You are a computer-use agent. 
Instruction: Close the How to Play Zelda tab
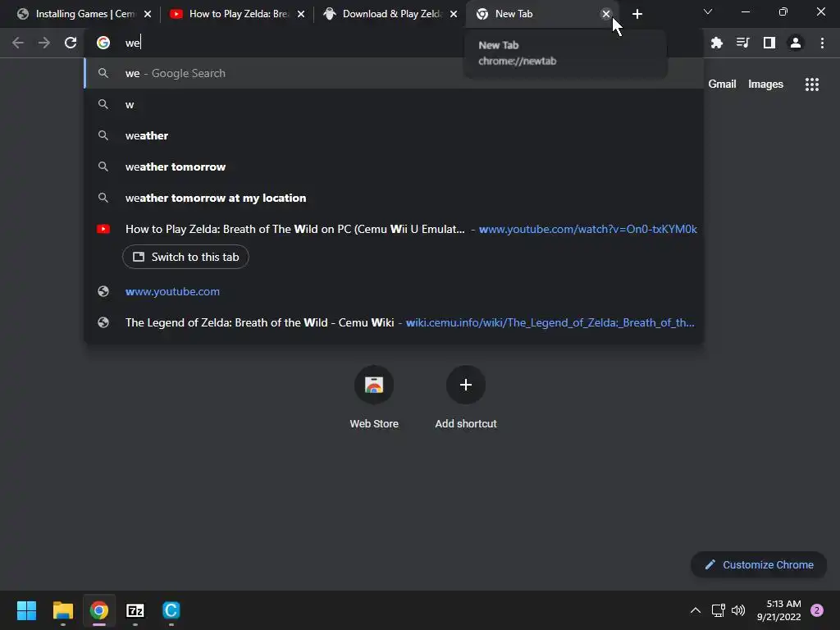coord(301,14)
